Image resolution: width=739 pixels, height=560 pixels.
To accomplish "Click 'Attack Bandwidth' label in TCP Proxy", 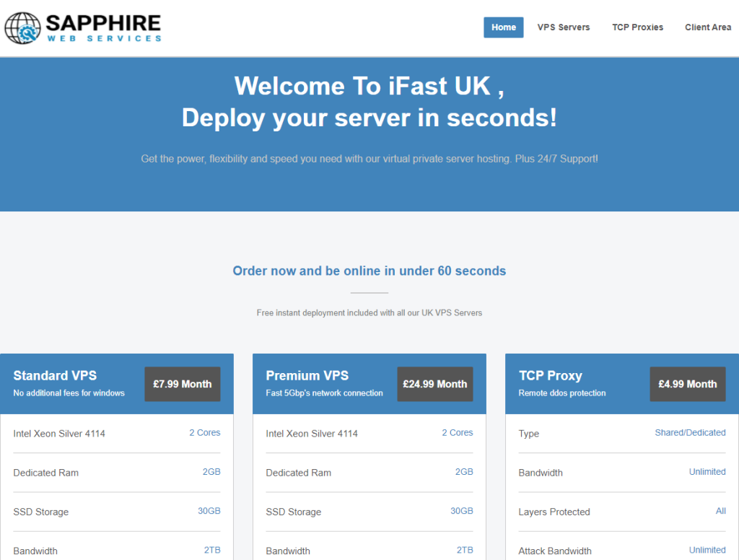I will [x=555, y=551].
